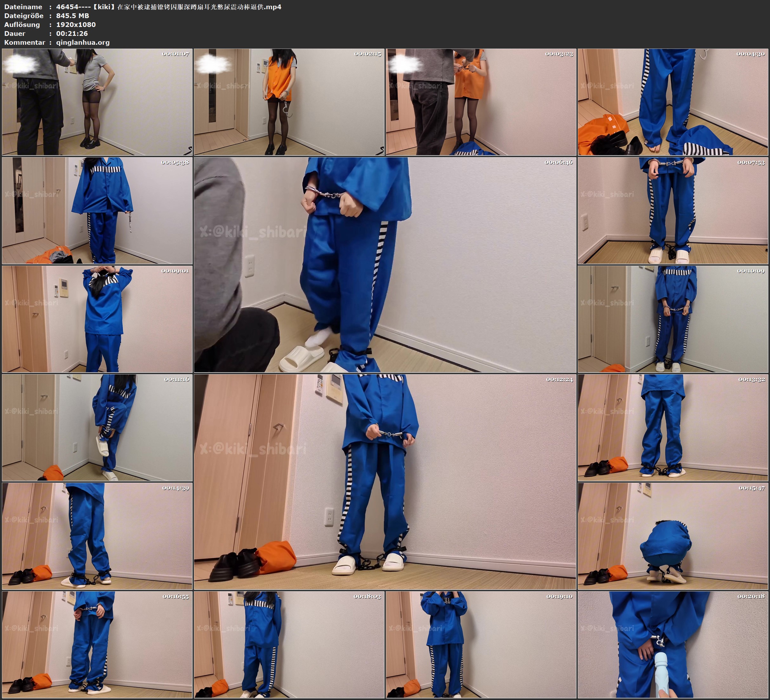Select the frame at 00:02:15
The height and width of the screenshot is (700, 770).
pos(289,102)
